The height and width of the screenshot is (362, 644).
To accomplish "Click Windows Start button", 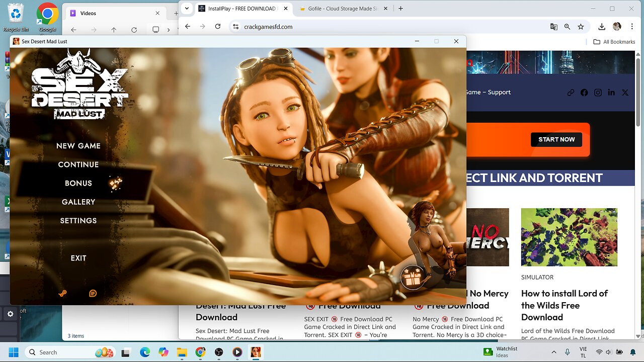I will [13, 352].
